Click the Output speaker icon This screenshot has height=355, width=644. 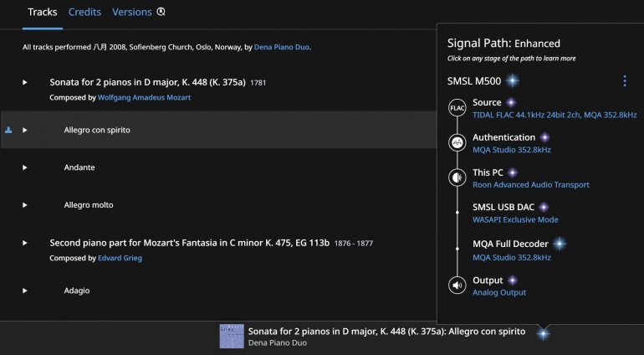pos(457,286)
